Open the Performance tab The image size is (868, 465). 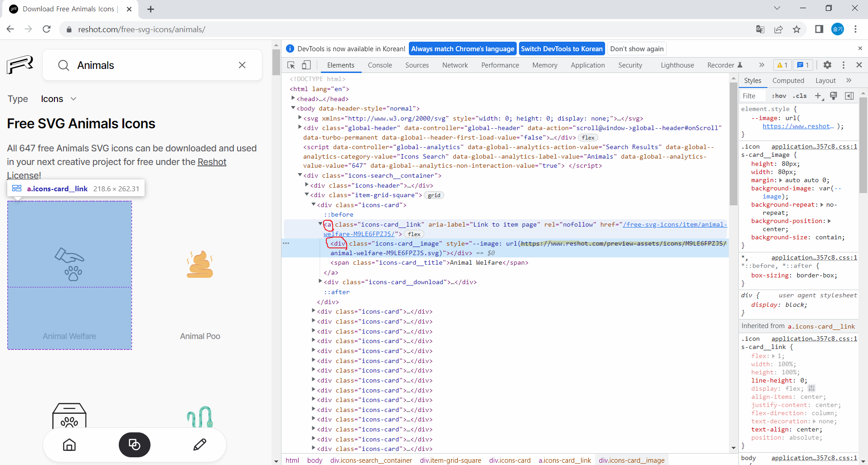[500, 65]
